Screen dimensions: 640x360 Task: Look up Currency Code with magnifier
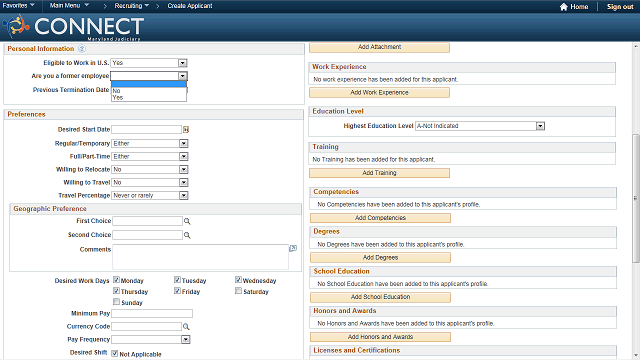click(x=186, y=327)
